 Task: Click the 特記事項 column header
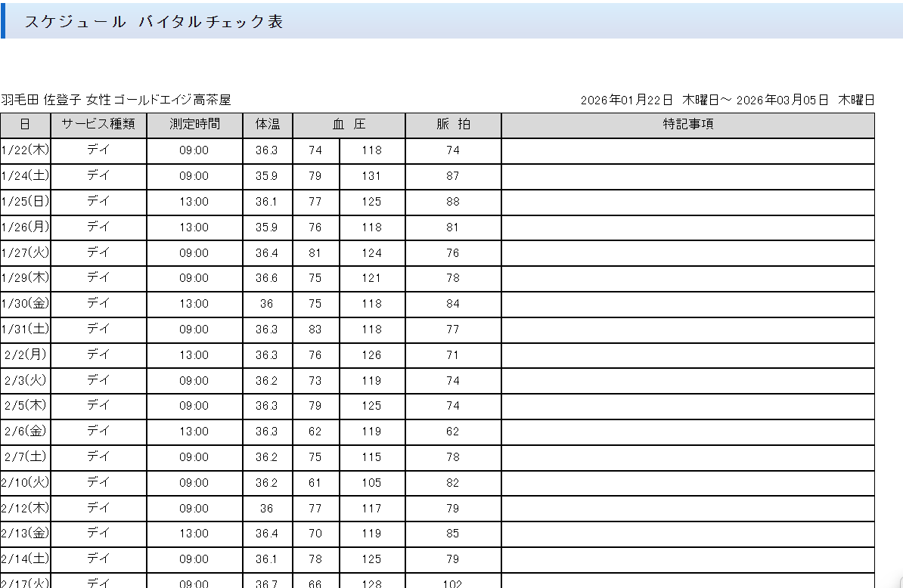coord(687,125)
